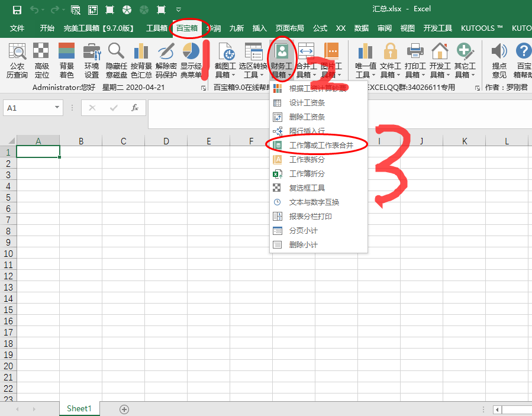The image size is (532, 416).
Task: Switch to the 页面布局 tab
Action: [289, 28]
